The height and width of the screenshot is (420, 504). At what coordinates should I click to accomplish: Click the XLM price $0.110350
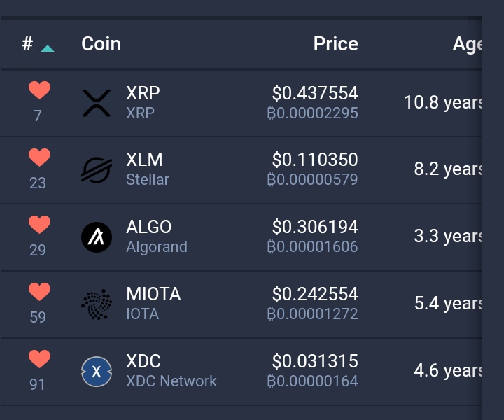coord(315,160)
